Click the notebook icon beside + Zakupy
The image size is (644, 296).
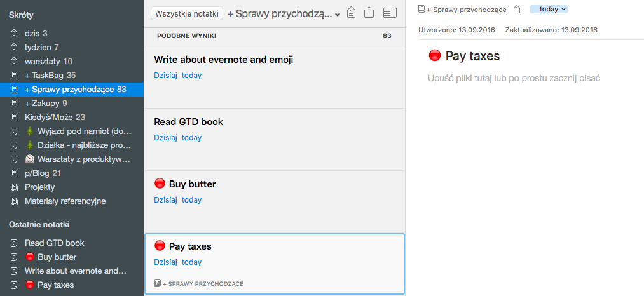(14, 103)
